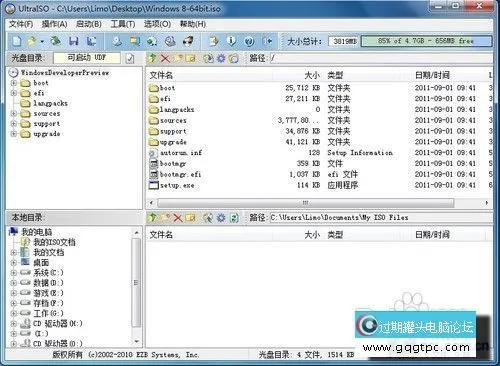This screenshot has height=366, width=500.
Task: Click the local path field showing My ISO Files
Action: point(381,218)
